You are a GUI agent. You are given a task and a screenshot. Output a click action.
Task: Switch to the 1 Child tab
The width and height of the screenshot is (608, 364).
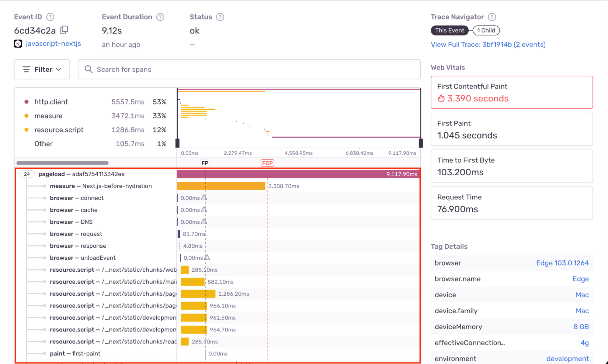(486, 30)
